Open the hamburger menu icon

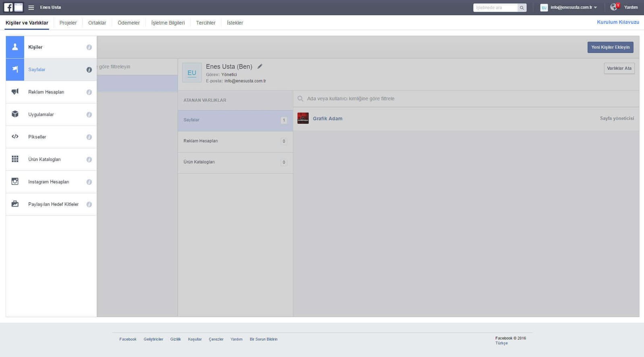pyautogui.click(x=31, y=8)
